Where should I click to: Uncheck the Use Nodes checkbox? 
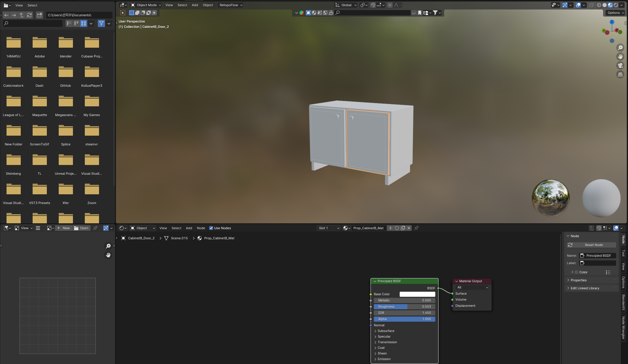pos(211,228)
